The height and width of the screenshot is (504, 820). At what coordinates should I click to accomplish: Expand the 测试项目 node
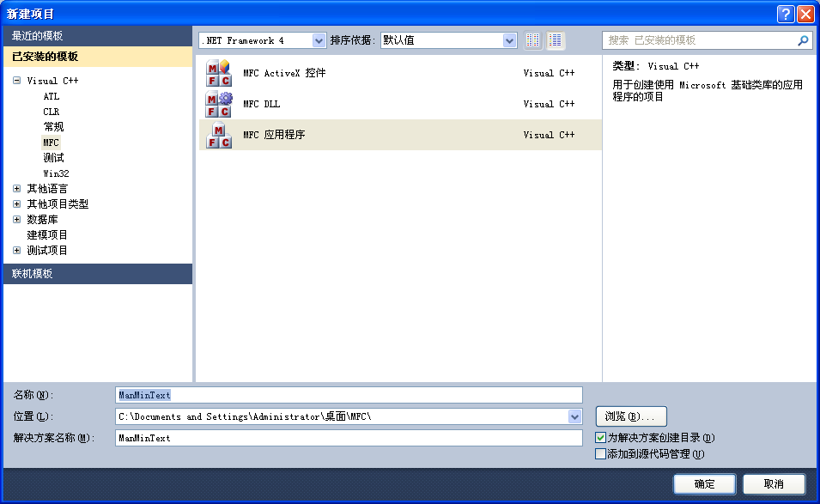pos(16,251)
